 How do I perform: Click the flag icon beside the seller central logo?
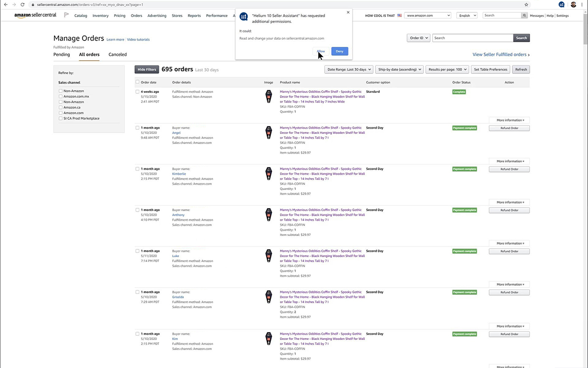(x=66, y=15)
